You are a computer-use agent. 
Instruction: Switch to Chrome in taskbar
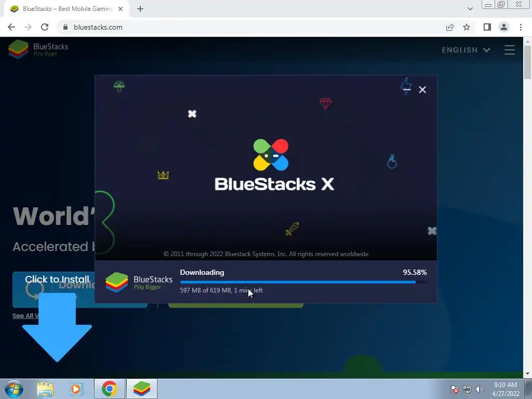[110, 389]
